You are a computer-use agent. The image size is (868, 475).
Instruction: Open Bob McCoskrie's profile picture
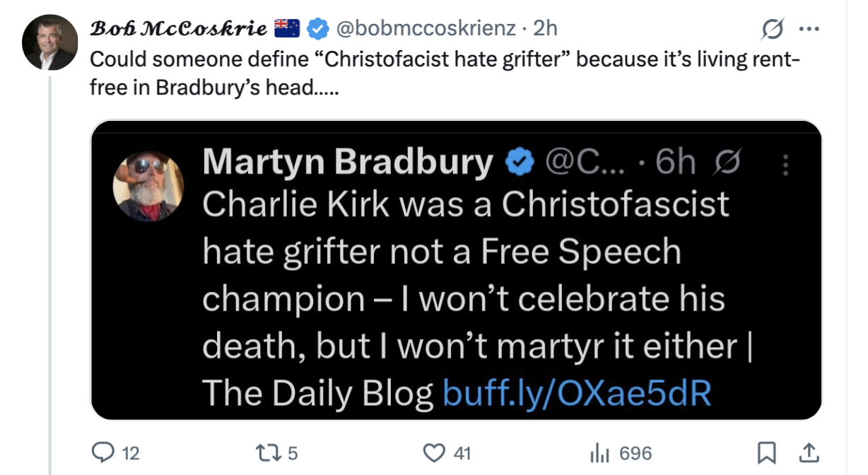coord(49,42)
